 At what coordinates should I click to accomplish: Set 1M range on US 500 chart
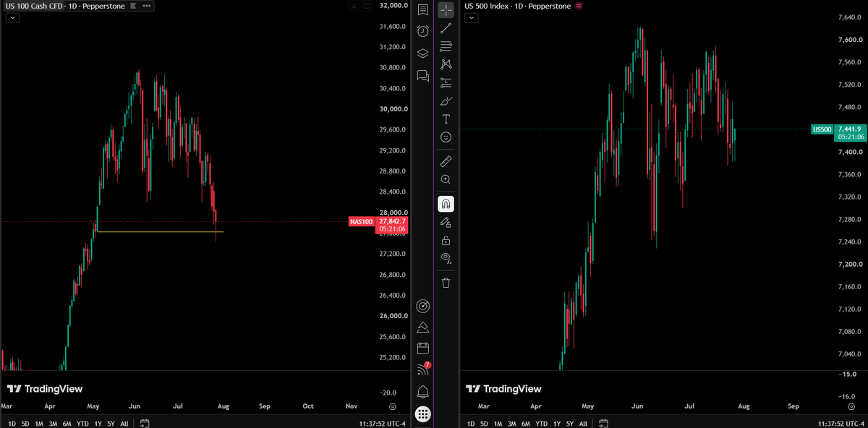click(x=498, y=423)
